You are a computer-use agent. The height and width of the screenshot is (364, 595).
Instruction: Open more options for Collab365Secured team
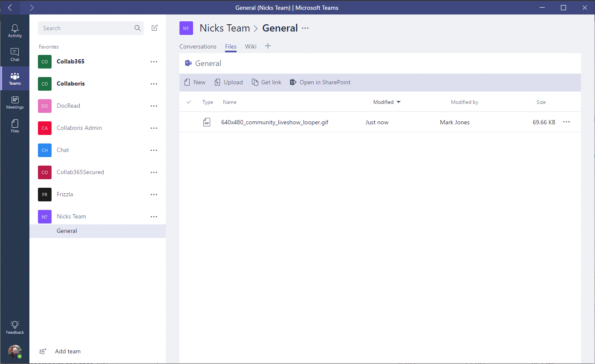tap(154, 172)
